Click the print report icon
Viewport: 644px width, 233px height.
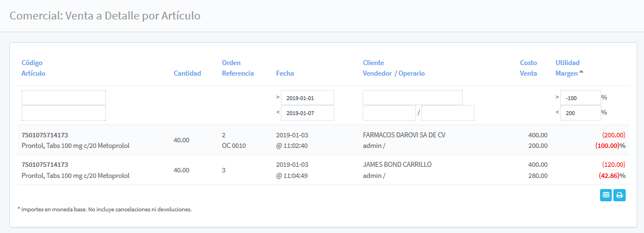tap(619, 195)
